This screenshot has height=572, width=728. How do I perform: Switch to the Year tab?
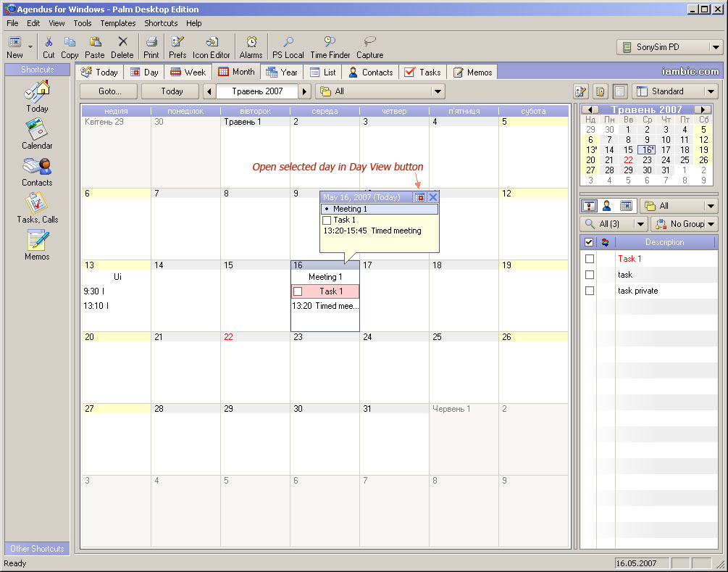pyautogui.click(x=282, y=72)
